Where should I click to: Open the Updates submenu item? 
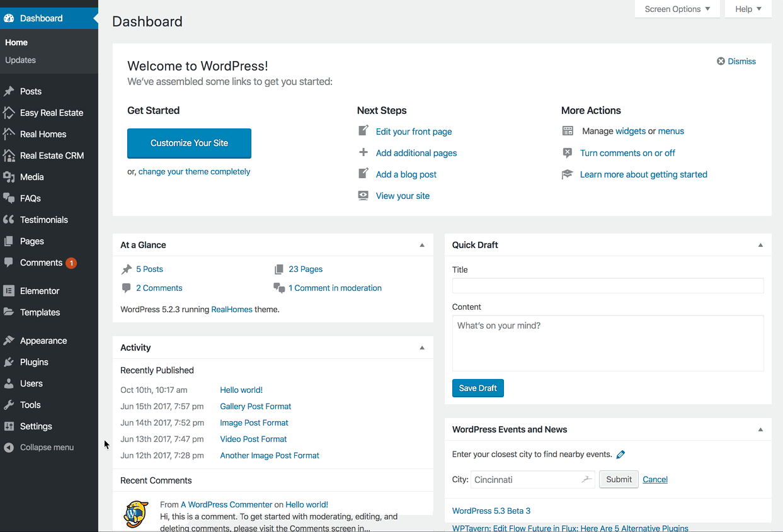point(20,60)
